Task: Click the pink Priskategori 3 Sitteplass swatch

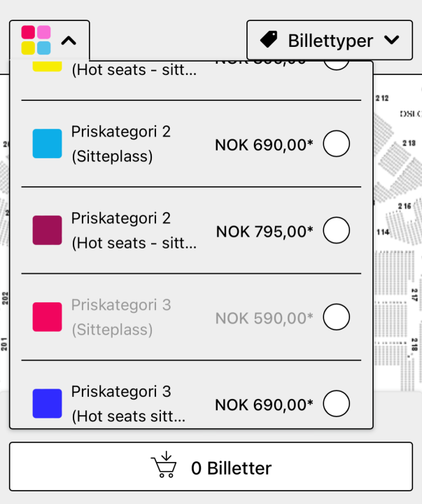Action: 48,317
